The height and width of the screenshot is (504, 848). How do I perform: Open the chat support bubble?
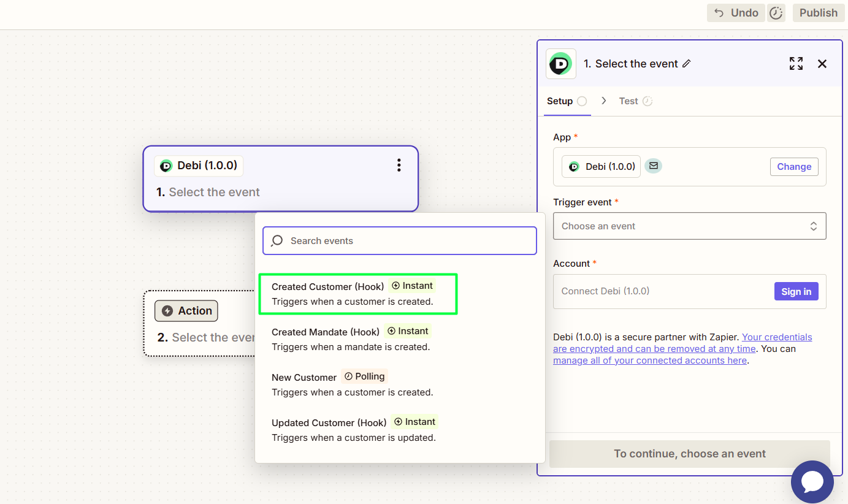click(812, 482)
